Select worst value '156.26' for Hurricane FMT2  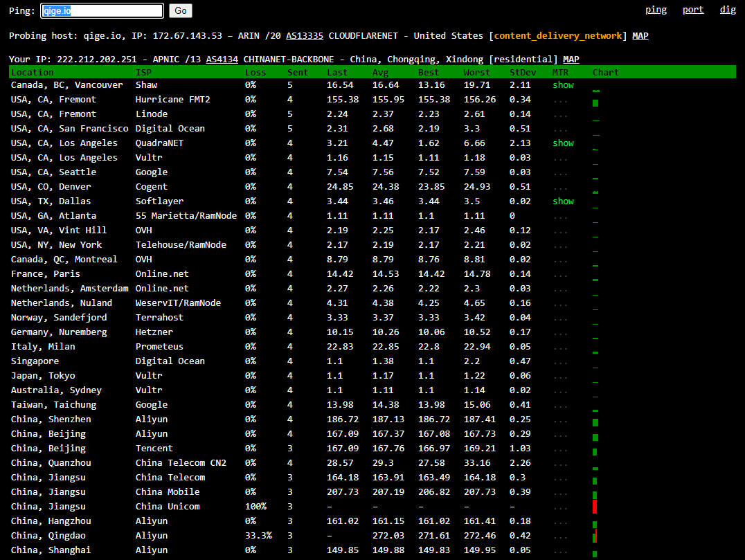(479, 100)
